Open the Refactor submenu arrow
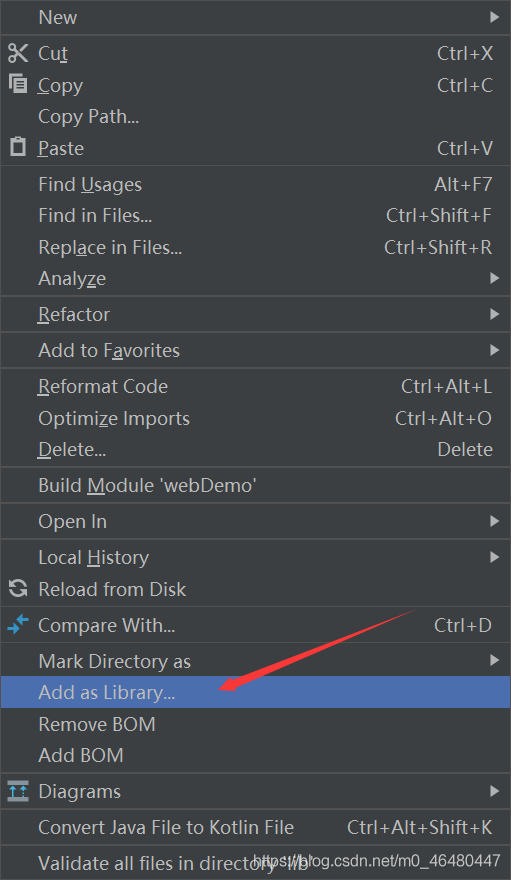Screen dimensions: 511x880 (x=494, y=314)
